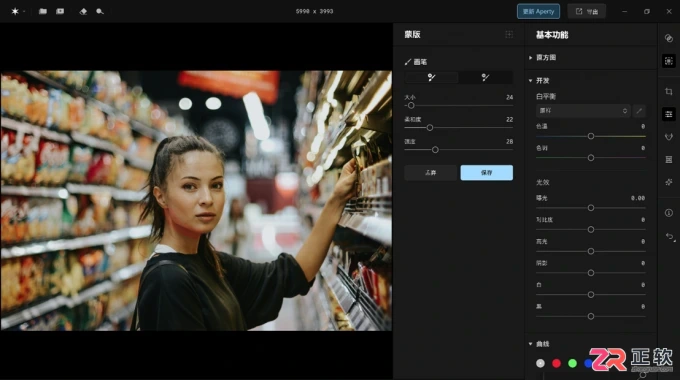The width and height of the screenshot is (680, 380).
Task: Click the 更新 Aperty update button
Action: (x=538, y=11)
